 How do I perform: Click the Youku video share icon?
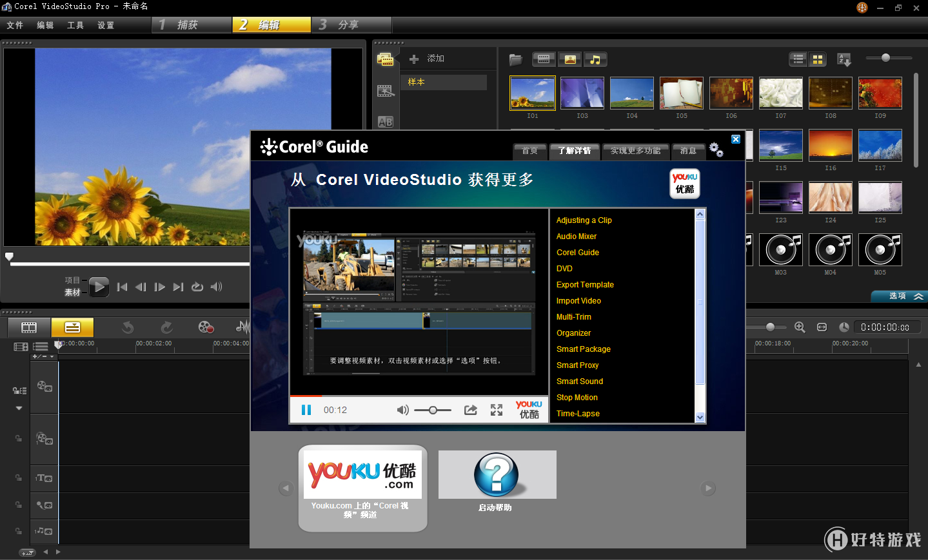(471, 410)
